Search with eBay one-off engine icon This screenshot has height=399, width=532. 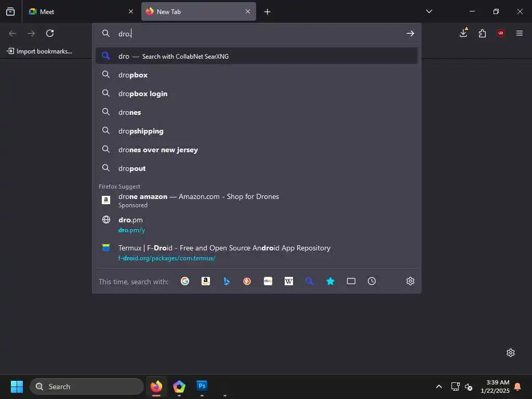pyautogui.click(x=268, y=281)
